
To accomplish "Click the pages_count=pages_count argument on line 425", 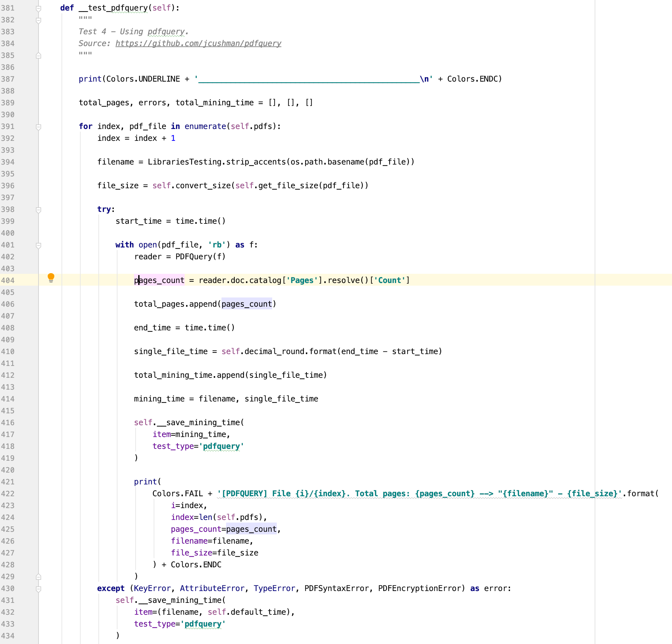I will (223, 529).
